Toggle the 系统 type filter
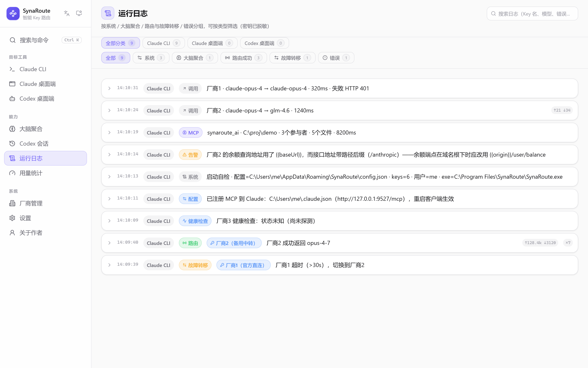This screenshot has width=588, height=368. pos(151,58)
